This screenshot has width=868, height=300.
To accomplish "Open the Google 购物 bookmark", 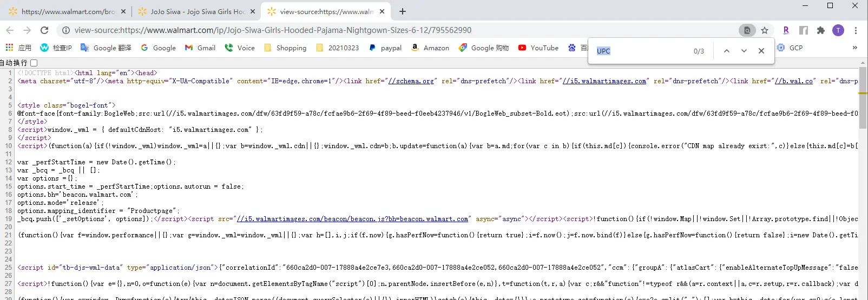I will point(484,48).
